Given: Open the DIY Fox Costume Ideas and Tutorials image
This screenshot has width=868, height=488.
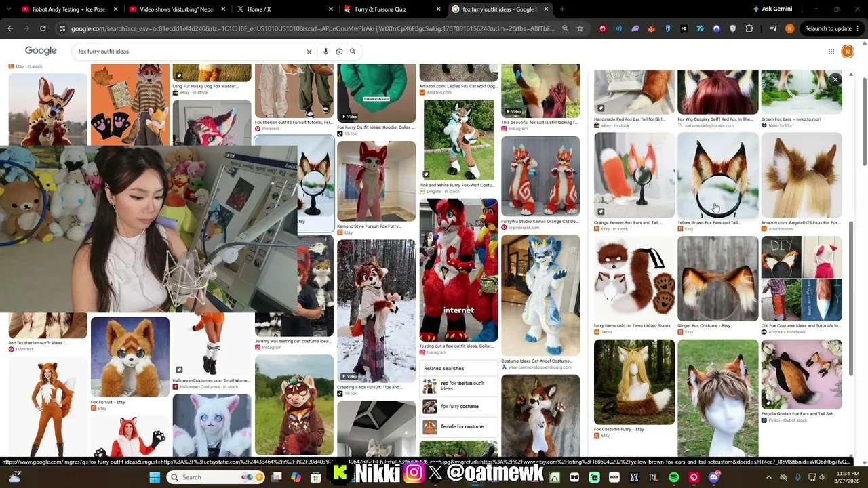Looking at the screenshot, I should point(802,279).
